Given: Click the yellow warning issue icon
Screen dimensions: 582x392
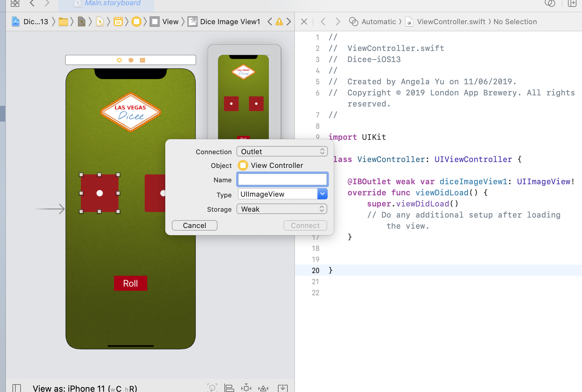Looking at the screenshot, I should click(279, 22).
